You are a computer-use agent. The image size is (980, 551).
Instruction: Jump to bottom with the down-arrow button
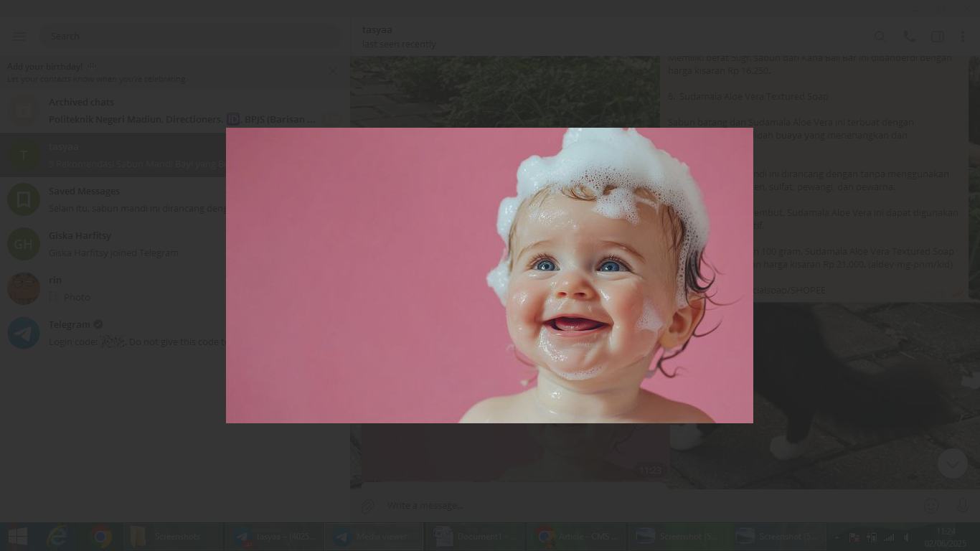coord(953,463)
